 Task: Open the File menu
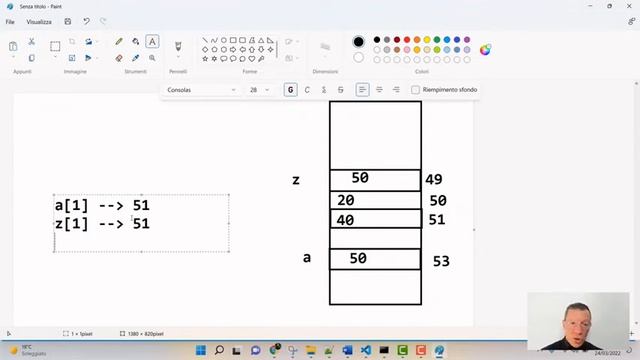click(x=10, y=22)
